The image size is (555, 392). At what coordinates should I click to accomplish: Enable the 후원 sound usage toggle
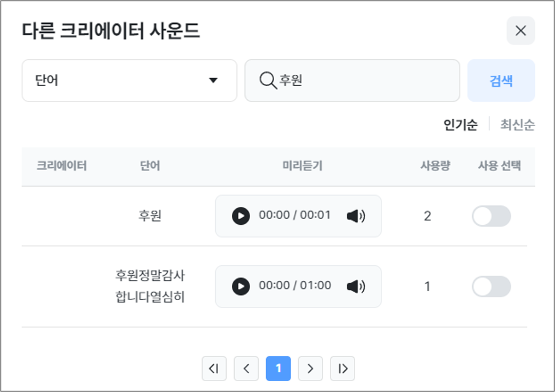click(x=491, y=216)
